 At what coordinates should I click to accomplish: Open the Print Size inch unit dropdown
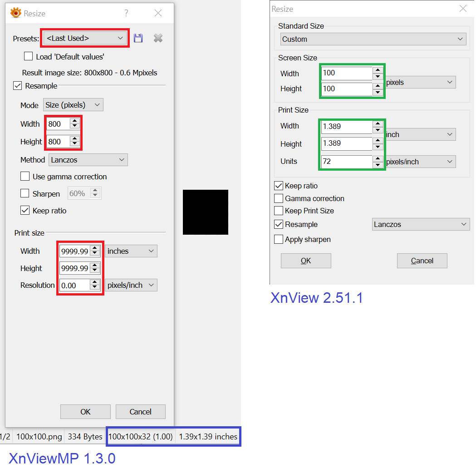tap(421, 134)
